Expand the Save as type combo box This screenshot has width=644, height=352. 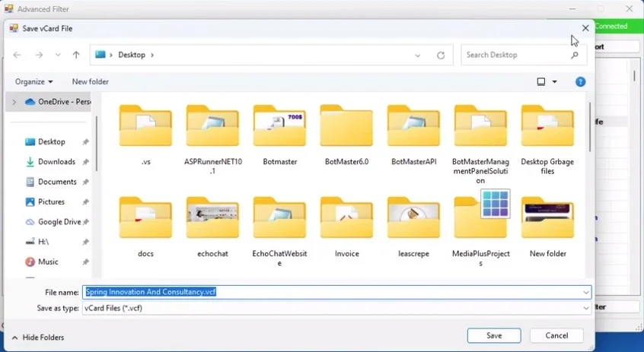(586, 308)
